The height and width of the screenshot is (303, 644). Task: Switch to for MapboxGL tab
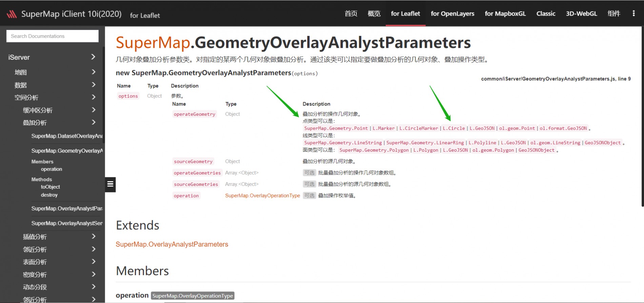[x=505, y=14]
